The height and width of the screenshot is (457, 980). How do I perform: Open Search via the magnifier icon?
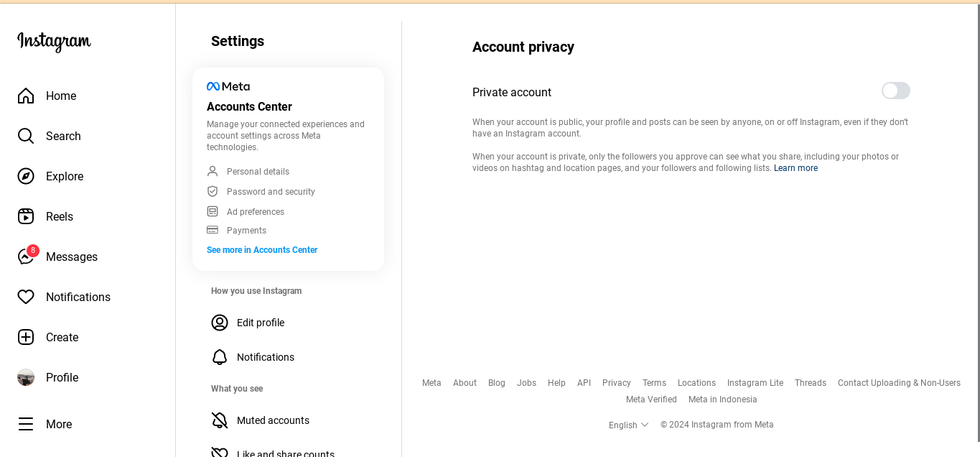26,136
